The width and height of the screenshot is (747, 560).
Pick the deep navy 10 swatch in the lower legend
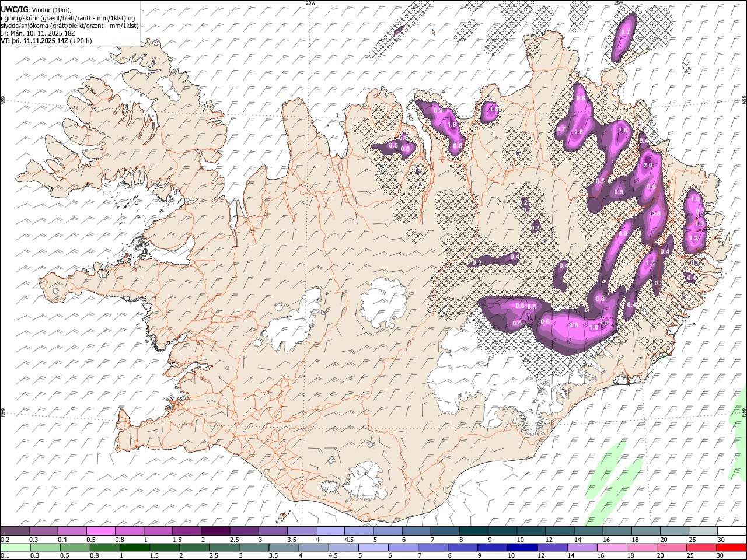522,548
